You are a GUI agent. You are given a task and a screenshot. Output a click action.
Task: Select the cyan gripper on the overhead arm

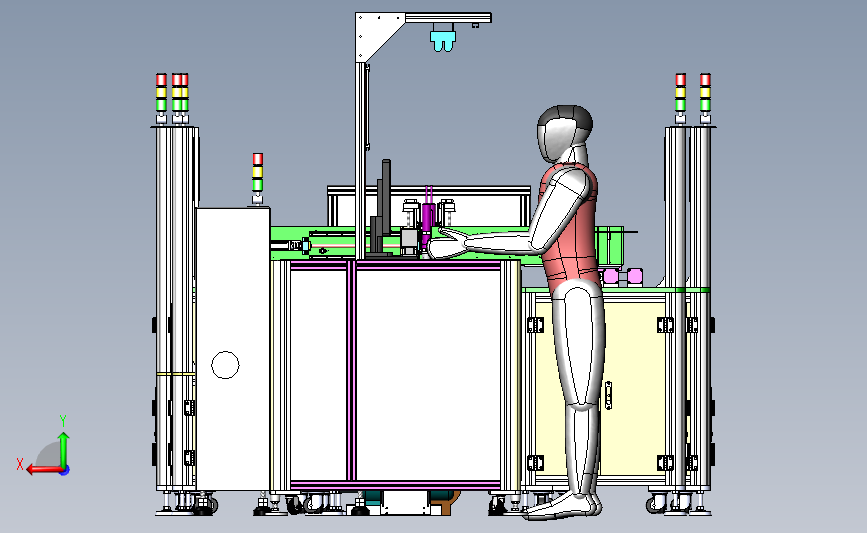[x=443, y=40]
